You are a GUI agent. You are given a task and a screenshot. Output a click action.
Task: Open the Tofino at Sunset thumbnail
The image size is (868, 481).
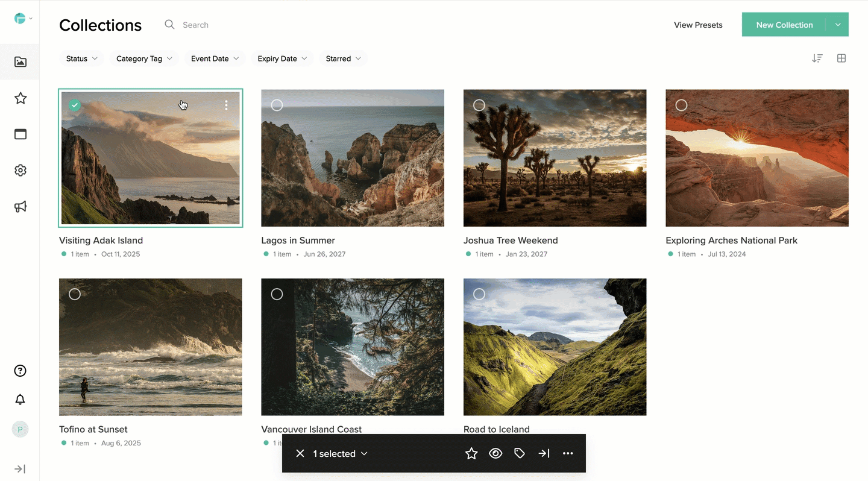click(151, 347)
